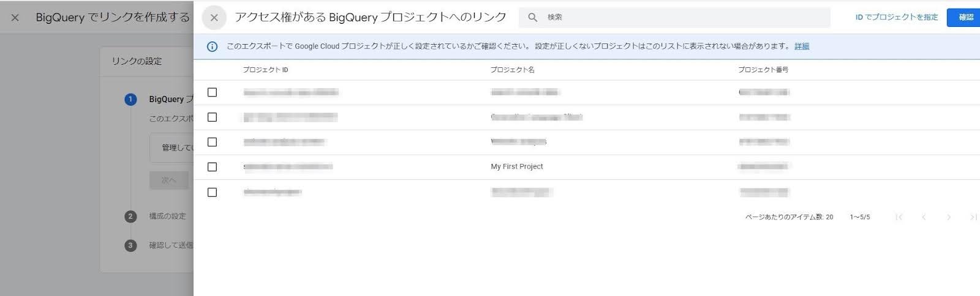
Task: Go to the previous page of results
Action: 924,217
